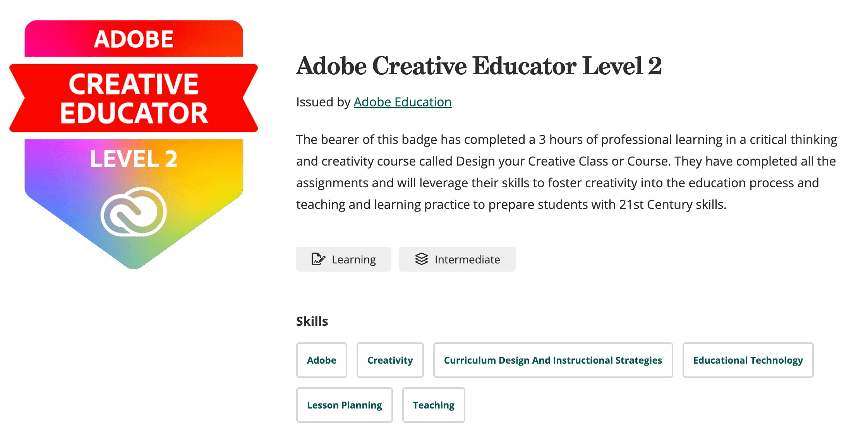Click the LEVEL 2 text on badge
Viewport: 868px width, 441px height.
pos(134,159)
